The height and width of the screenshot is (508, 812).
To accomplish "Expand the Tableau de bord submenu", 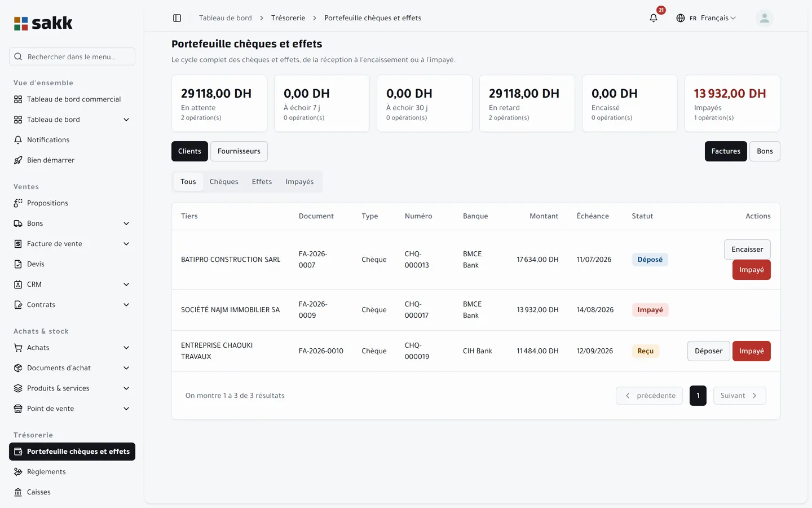I will (x=126, y=120).
